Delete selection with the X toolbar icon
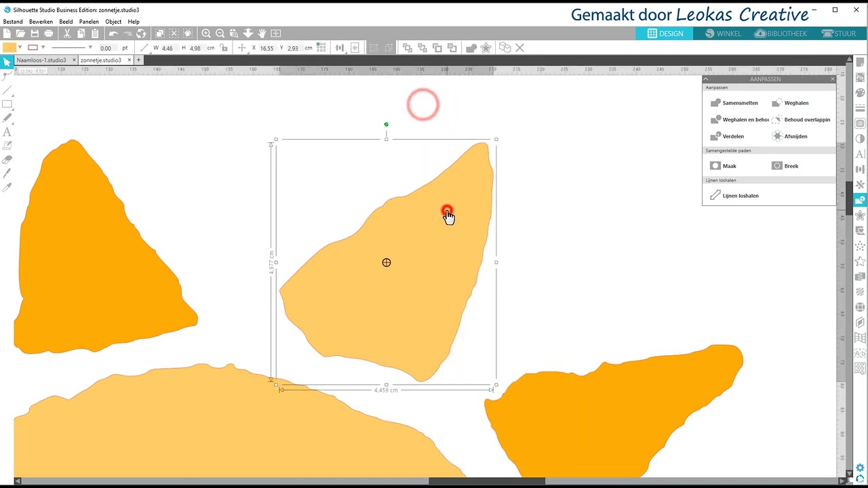Screen dimensions: 868x488 pos(519,48)
